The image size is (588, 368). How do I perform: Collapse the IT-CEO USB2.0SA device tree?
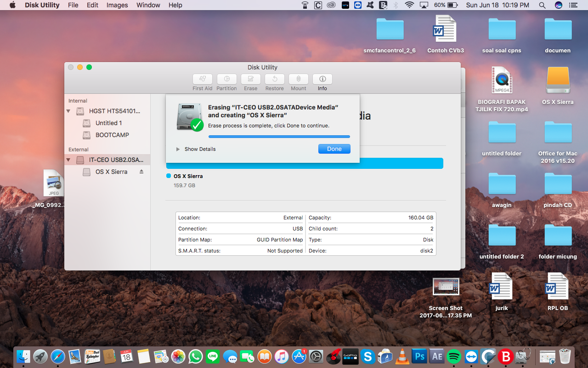(x=68, y=160)
